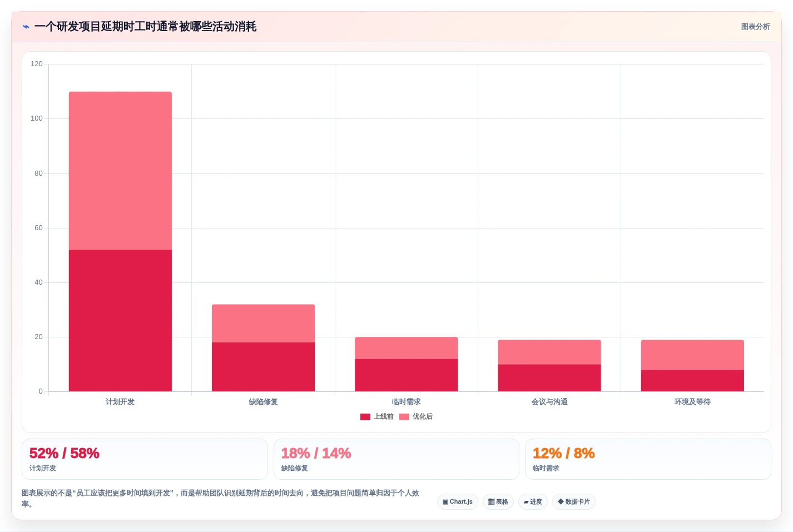Click the dark red 环境及等待 bar segment

tap(692, 381)
